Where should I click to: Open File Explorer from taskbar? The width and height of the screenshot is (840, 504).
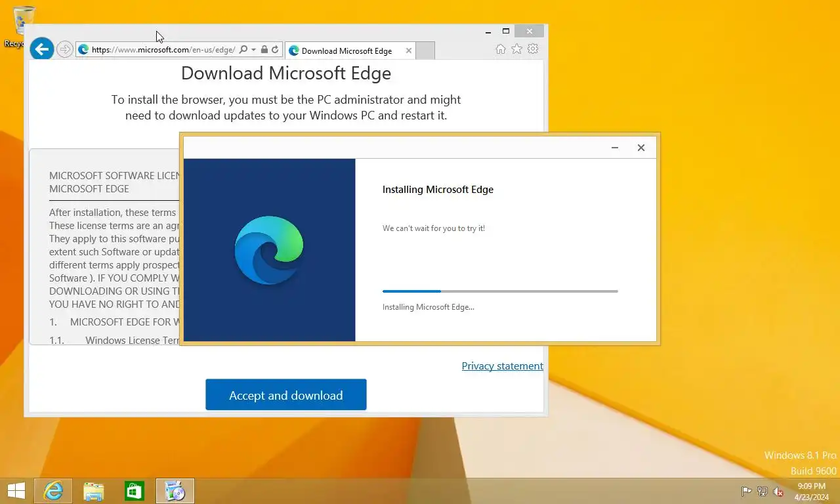pyautogui.click(x=94, y=491)
